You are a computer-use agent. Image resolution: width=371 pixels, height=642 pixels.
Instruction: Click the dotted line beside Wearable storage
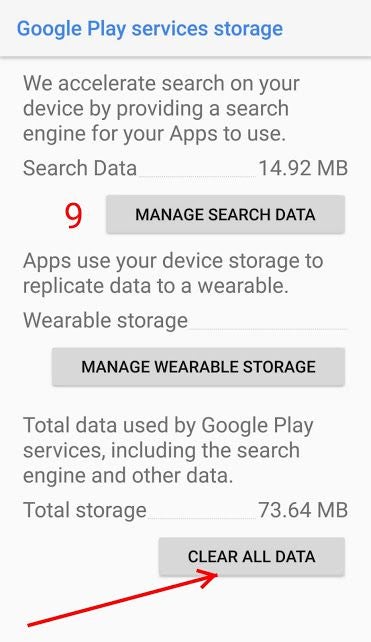click(x=268, y=328)
